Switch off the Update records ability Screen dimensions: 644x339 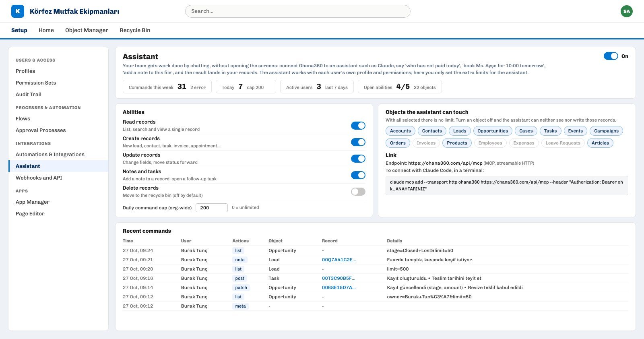[358, 159]
